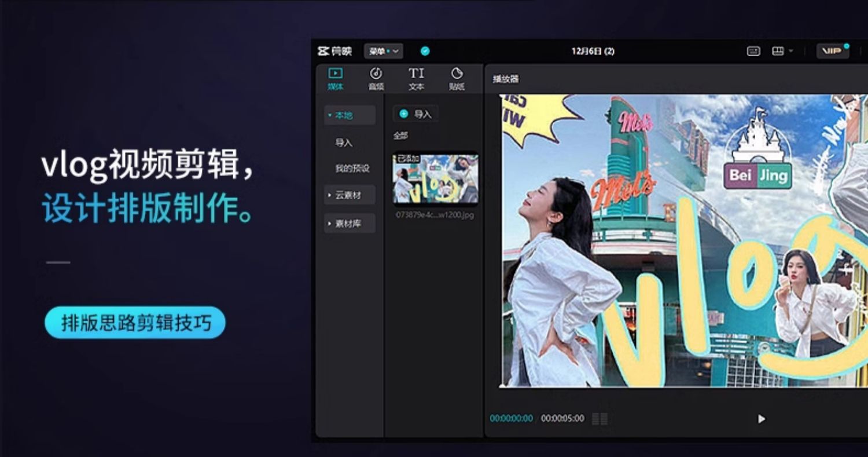Expand the 云素材 cloud materials section
Screen dimensions: 868x457
pyautogui.click(x=347, y=195)
